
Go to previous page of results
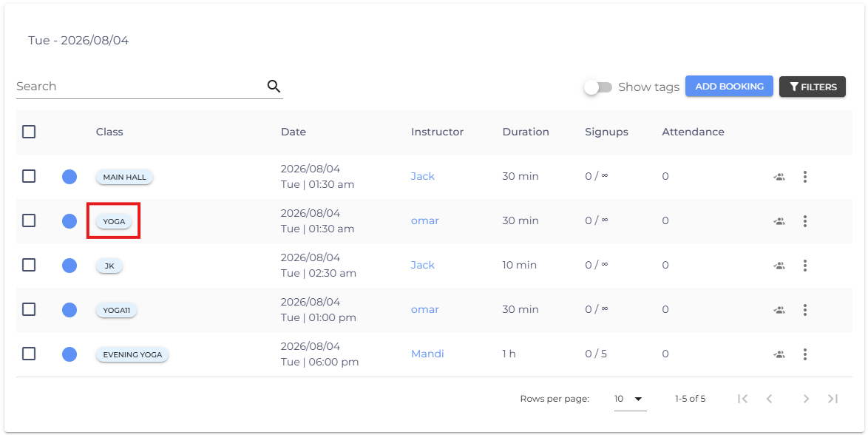coord(769,399)
